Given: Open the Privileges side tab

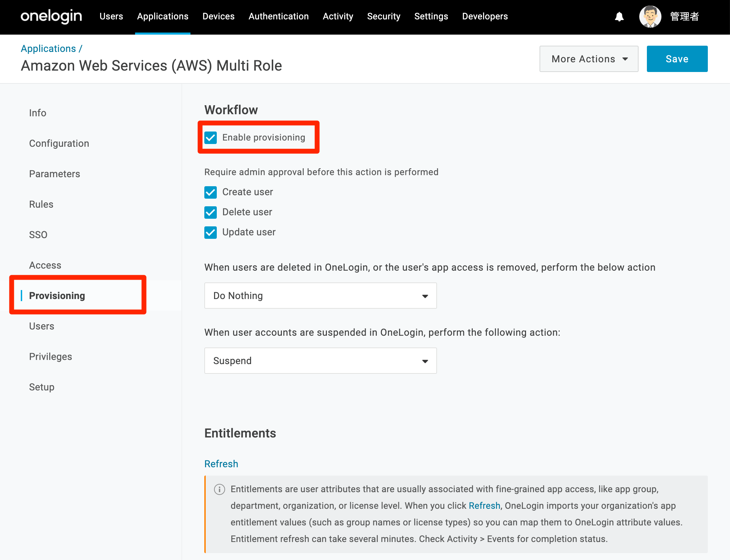Looking at the screenshot, I should click(51, 356).
